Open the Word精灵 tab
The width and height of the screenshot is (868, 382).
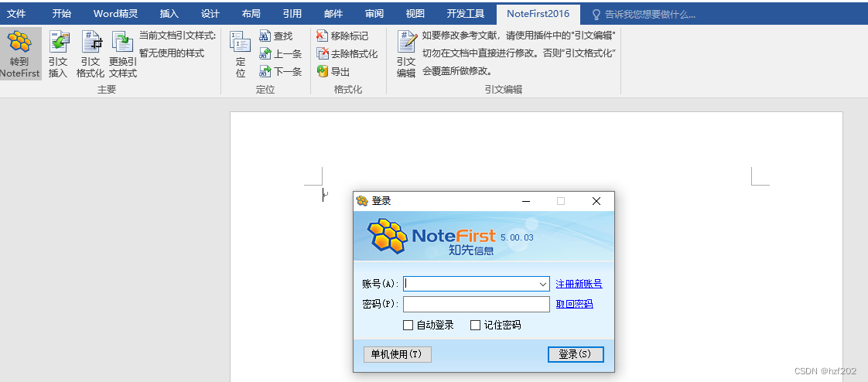click(116, 14)
